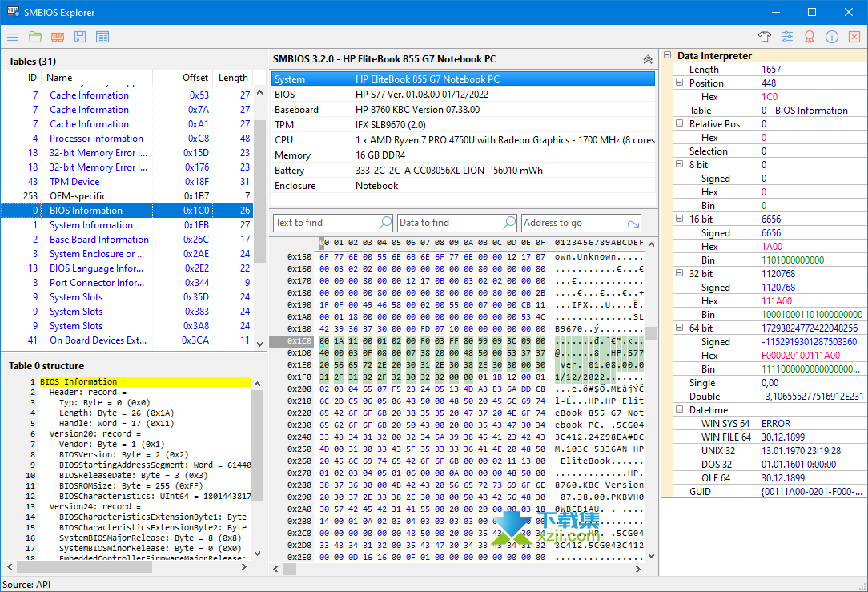Select the DOS 32 datetime row

point(770,465)
